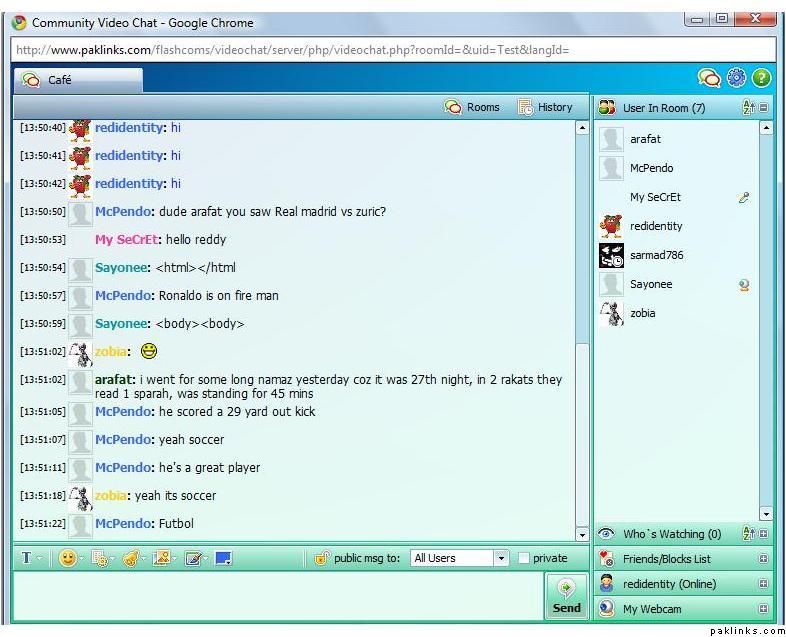Expand the Friends/Blocks List panel
The height and width of the screenshot is (637, 786).
point(764,559)
